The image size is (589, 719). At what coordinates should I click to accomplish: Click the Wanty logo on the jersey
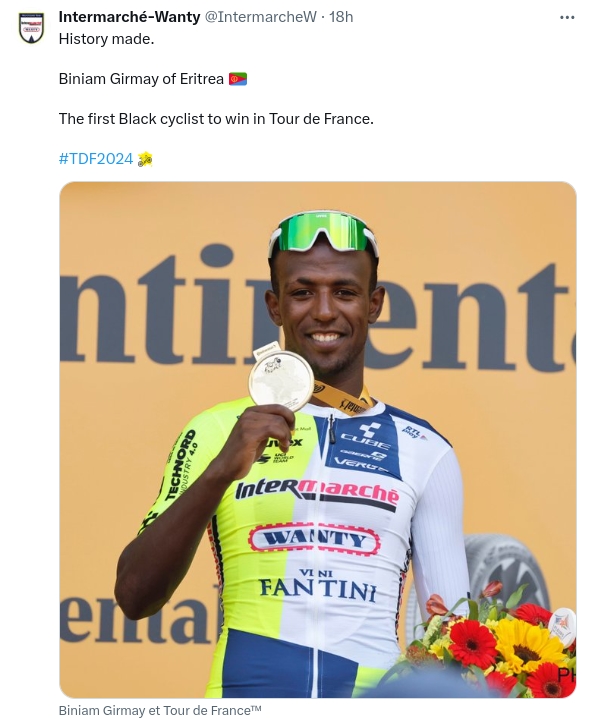pyautogui.click(x=314, y=538)
